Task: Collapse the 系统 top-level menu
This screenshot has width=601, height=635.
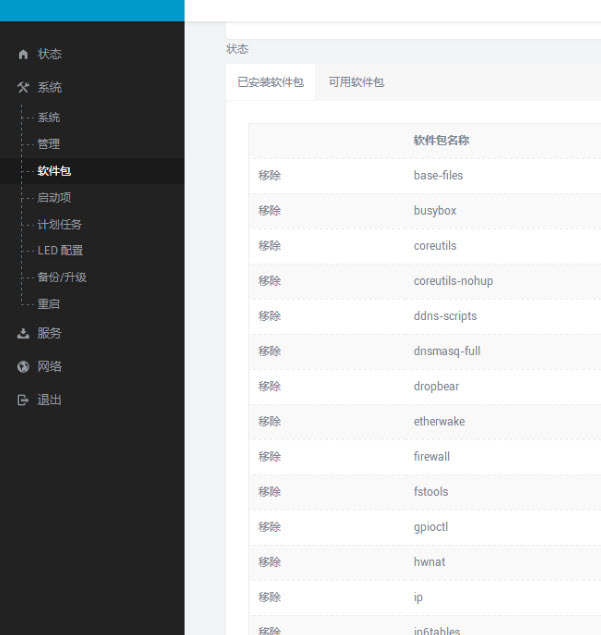Action: pos(50,87)
